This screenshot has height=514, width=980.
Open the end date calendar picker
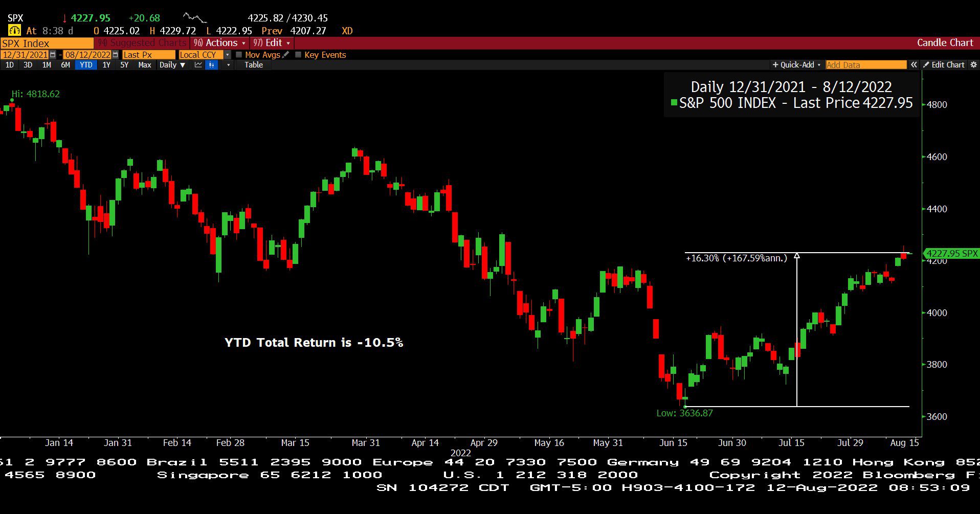pos(115,55)
